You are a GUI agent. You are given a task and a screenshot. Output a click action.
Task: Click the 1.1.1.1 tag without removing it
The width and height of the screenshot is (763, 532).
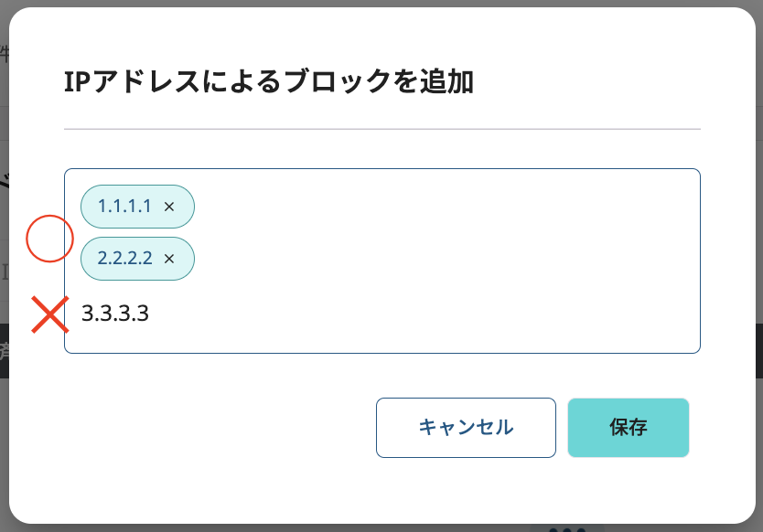coord(124,207)
